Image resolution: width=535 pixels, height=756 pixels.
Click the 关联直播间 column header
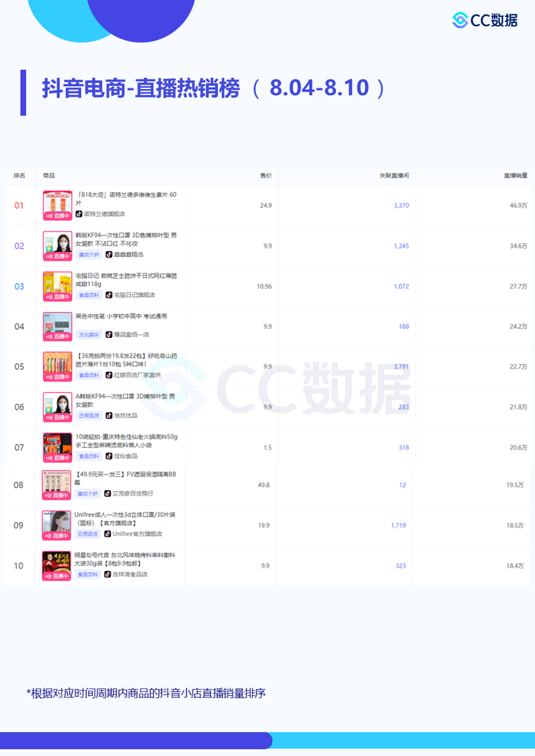[394, 175]
